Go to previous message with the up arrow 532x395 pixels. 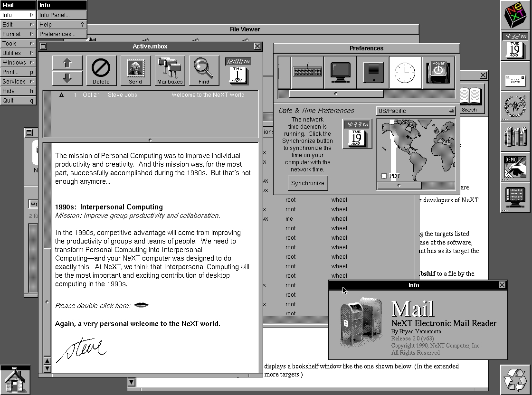tap(67, 63)
